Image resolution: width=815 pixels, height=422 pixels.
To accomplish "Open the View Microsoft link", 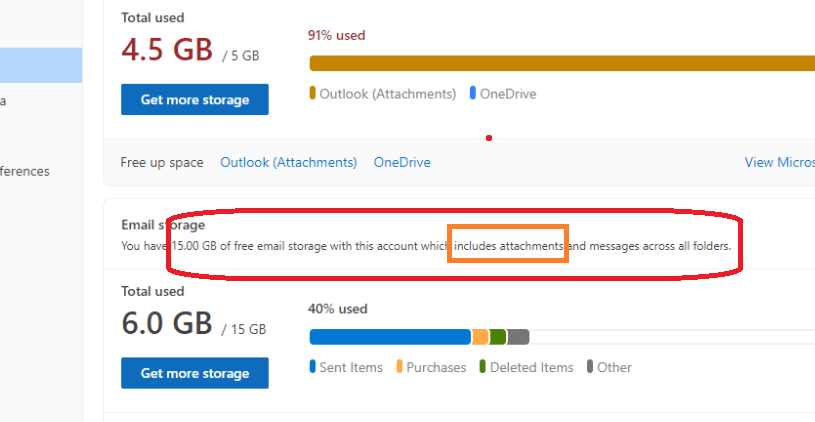I will click(x=780, y=162).
